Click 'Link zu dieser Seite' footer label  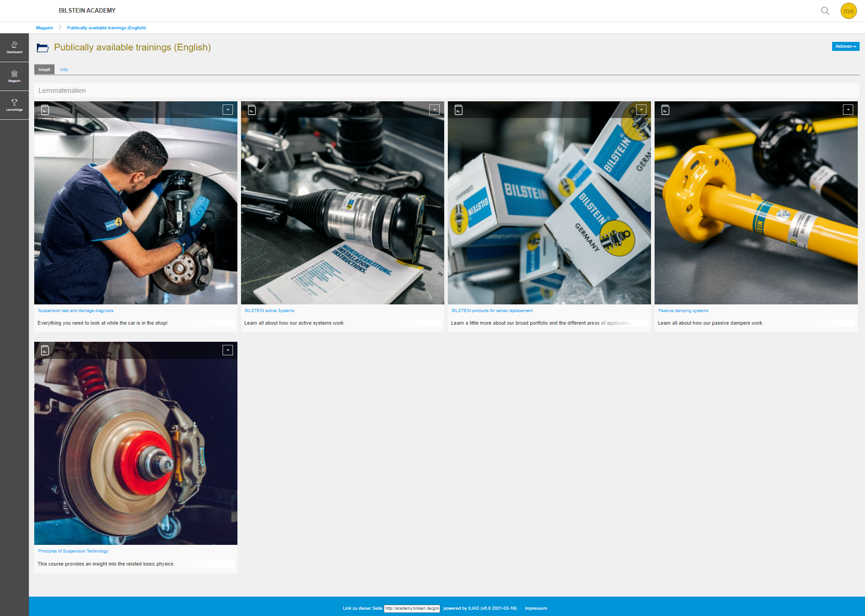pos(362,608)
